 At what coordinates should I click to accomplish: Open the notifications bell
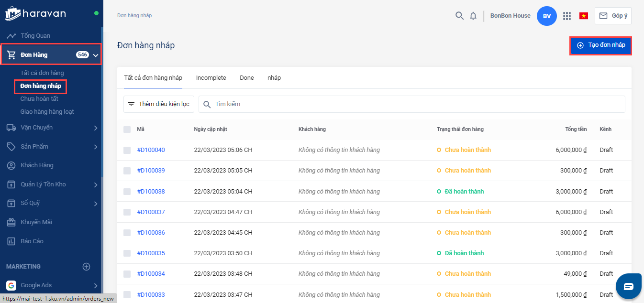[473, 16]
